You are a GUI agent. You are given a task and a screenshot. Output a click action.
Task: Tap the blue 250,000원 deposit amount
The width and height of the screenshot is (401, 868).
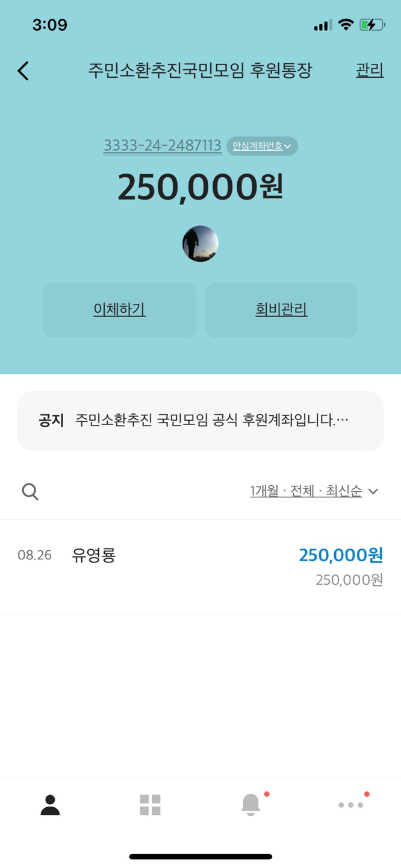(x=341, y=555)
